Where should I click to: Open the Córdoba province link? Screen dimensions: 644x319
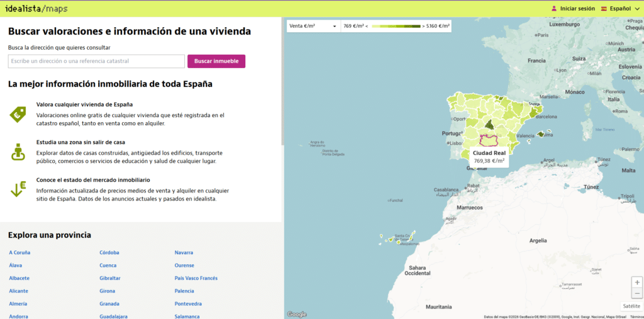[109, 252]
